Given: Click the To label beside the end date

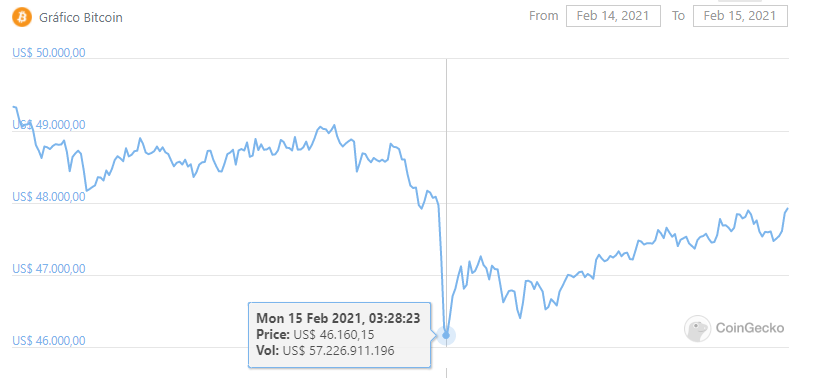Looking at the screenshot, I should [679, 16].
